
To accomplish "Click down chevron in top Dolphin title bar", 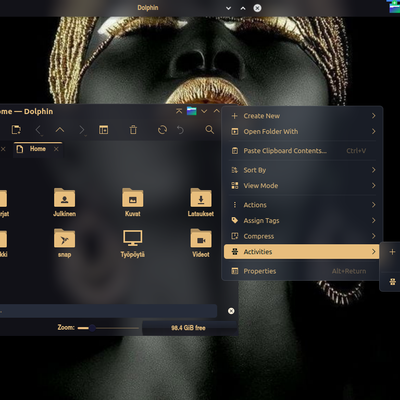I will (x=228, y=8).
